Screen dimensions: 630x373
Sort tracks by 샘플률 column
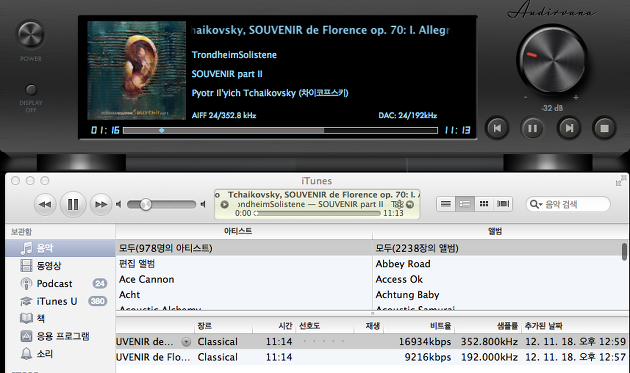click(x=488, y=326)
